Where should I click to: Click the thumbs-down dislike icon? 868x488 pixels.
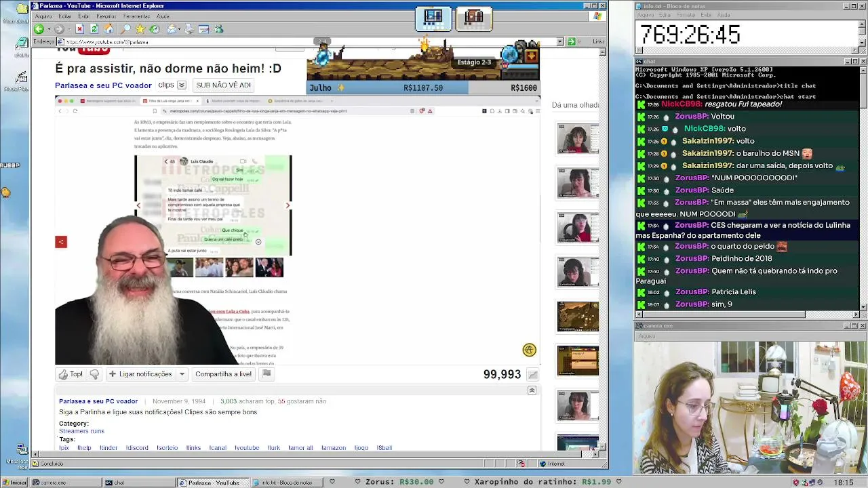(94, 374)
